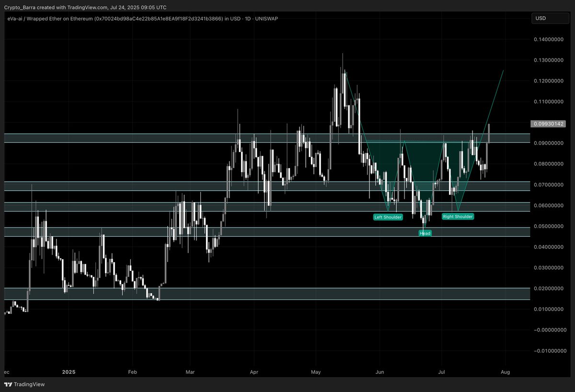Click the Jul label on time axis
Image resolution: width=575 pixels, height=392 pixels.
[x=442, y=372]
